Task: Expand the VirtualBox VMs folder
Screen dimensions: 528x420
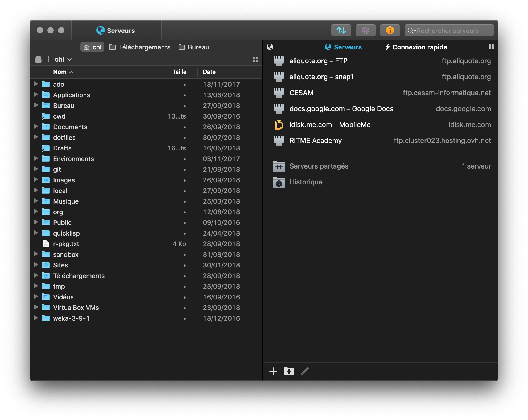Action: [36, 308]
